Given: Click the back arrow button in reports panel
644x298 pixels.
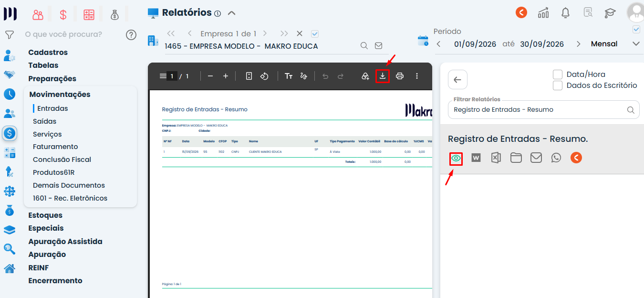Looking at the screenshot, I should click(x=457, y=80).
